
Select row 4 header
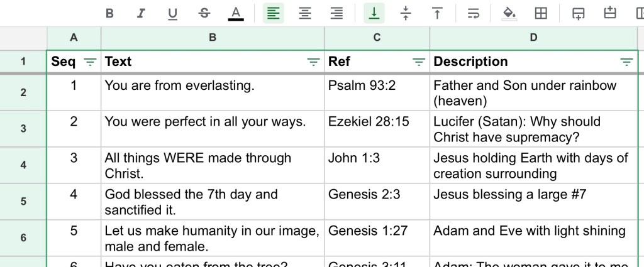(23, 165)
